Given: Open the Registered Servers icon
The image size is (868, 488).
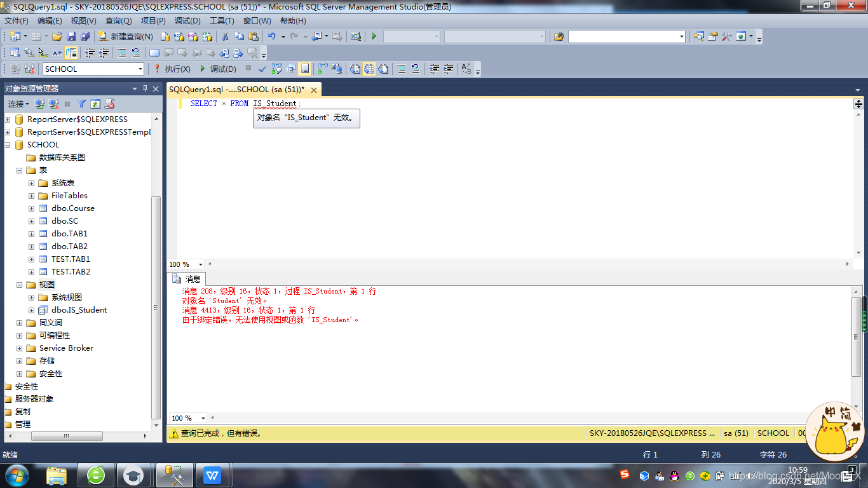Looking at the screenshot, I should (698, 36).
